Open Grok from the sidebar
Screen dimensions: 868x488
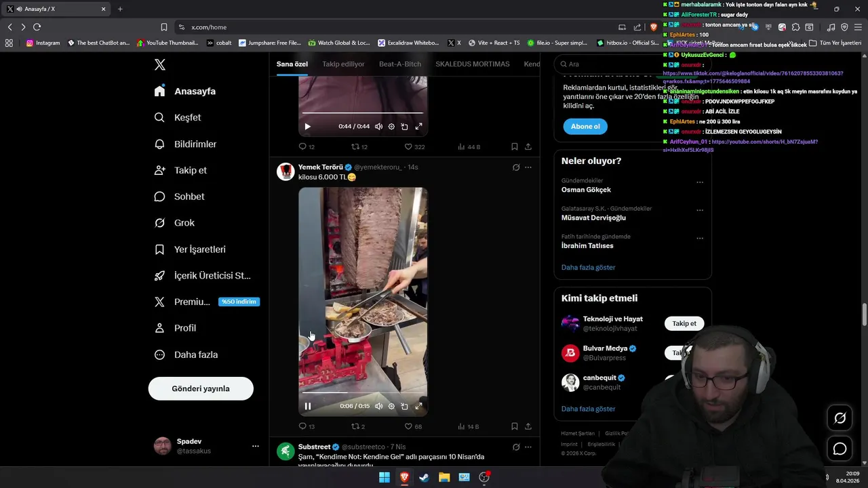174,223
